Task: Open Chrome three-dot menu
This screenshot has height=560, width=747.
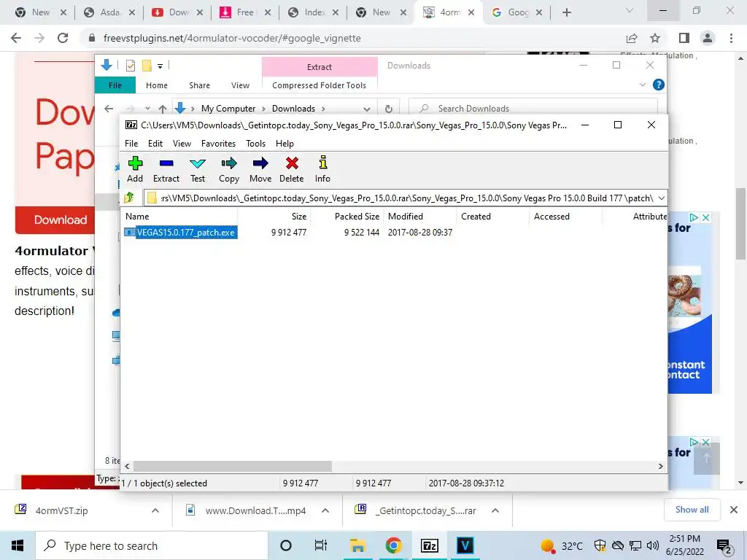Action: pos(731,38)
